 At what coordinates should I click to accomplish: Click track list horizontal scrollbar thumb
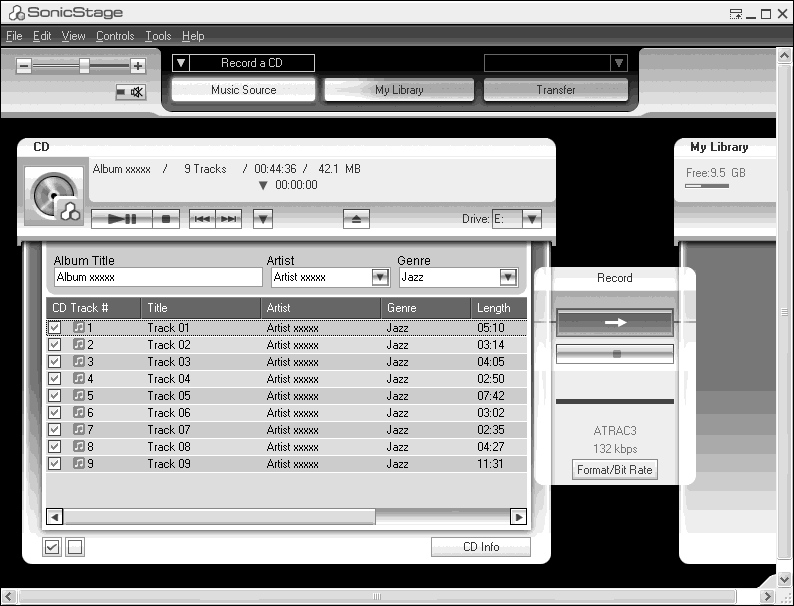pyautogui.click(x=219, y=517)
